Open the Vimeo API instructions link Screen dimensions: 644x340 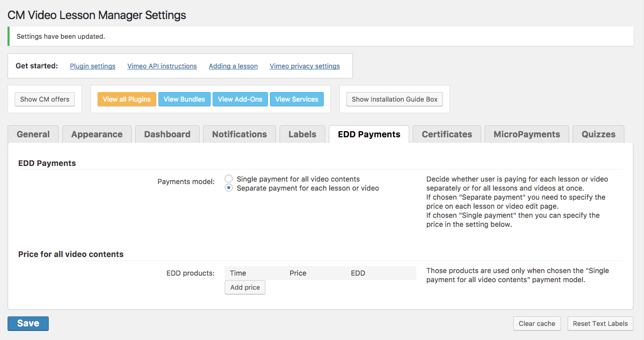(162, 66)
